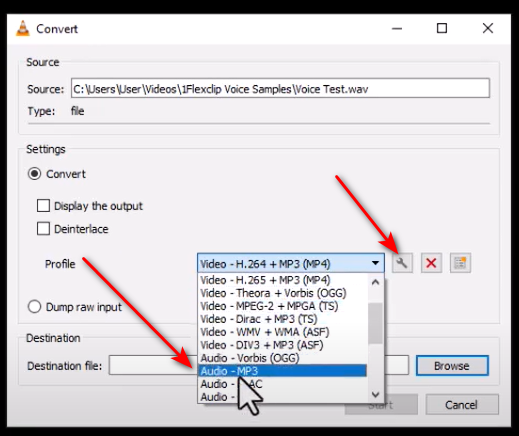
Task: Choose Video - WMV + WMA (ASF) profile
Action: 283,332
